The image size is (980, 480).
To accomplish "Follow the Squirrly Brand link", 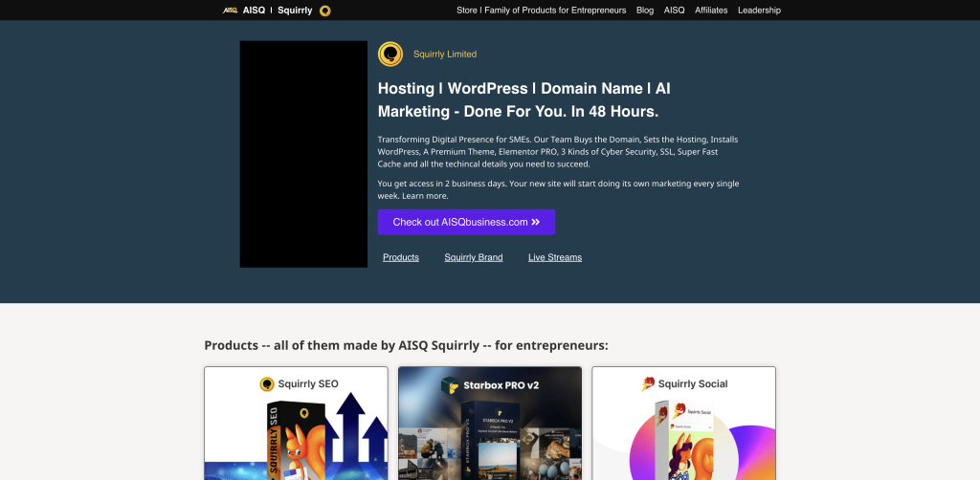I will [473, 257].
